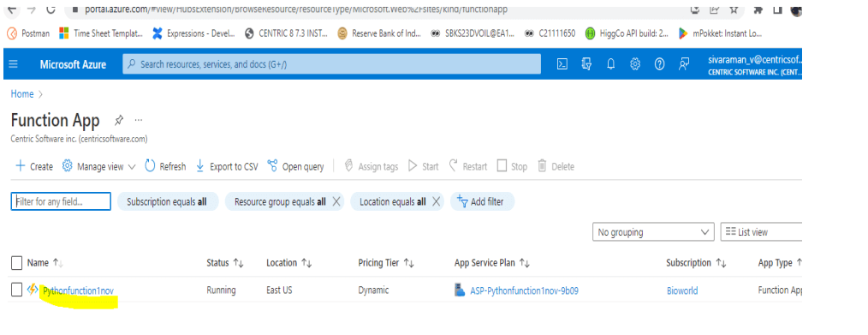Click the browser address bar URL
This screenshot has width=868, height=335.
296,9
